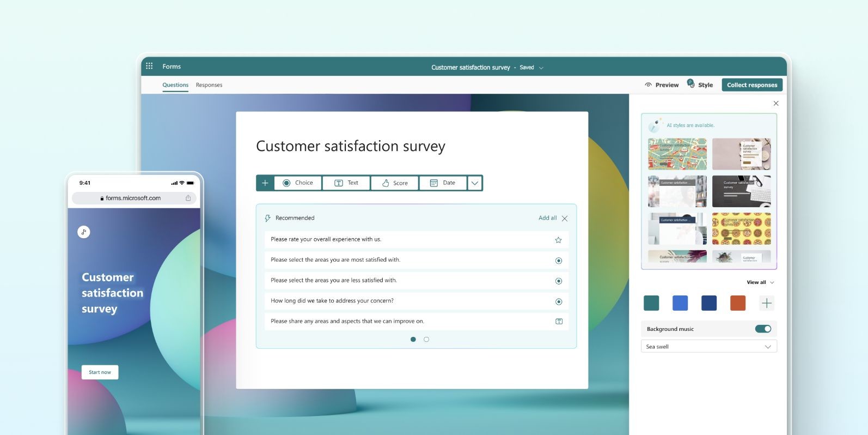Click Add all recommended questions
Screen dimensions: 868x435
pos(547,218)
